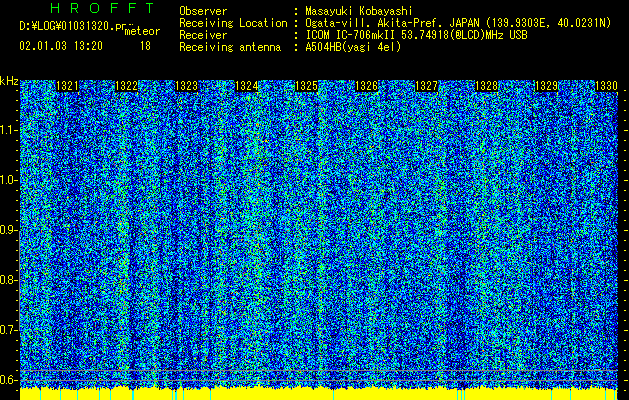629x400 pixels.
Task: Click the 1323 time marker label
Action: pos(187,86)
